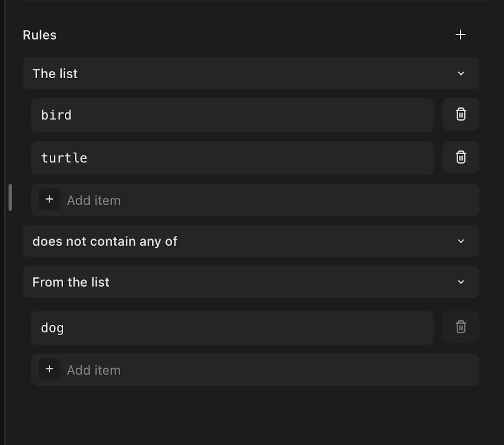Click 'Add item' text under dog

point(94,370)
